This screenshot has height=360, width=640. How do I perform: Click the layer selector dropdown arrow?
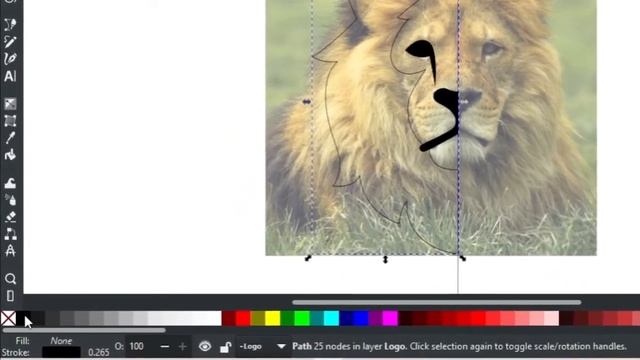click(281, 347)
